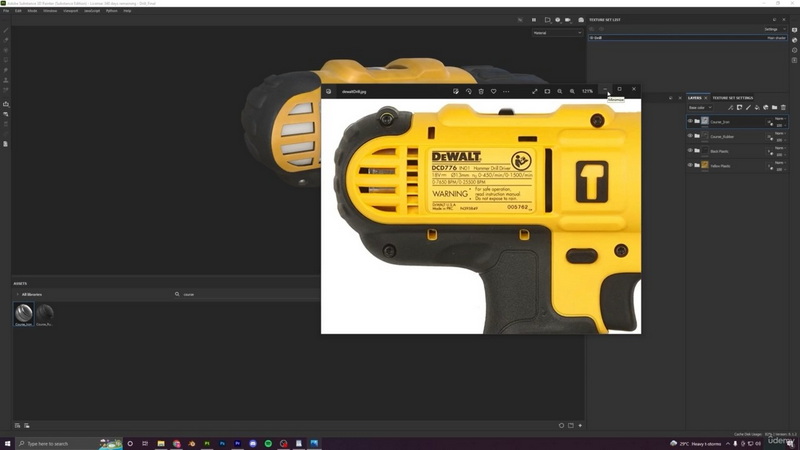Open Windows Start menu
Screen dimensions: 800x450
7,443
